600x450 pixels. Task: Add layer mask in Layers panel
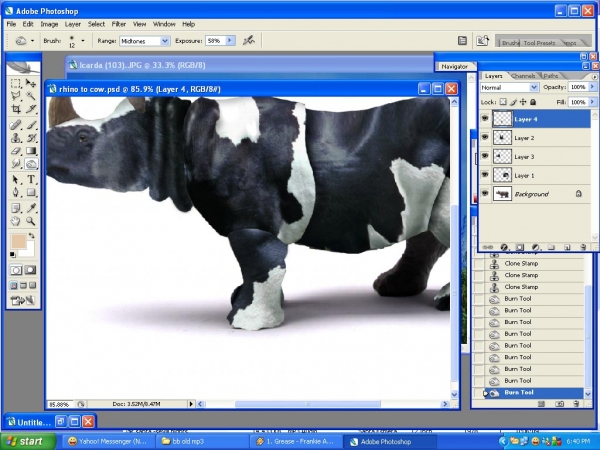(x=519, y=248)
